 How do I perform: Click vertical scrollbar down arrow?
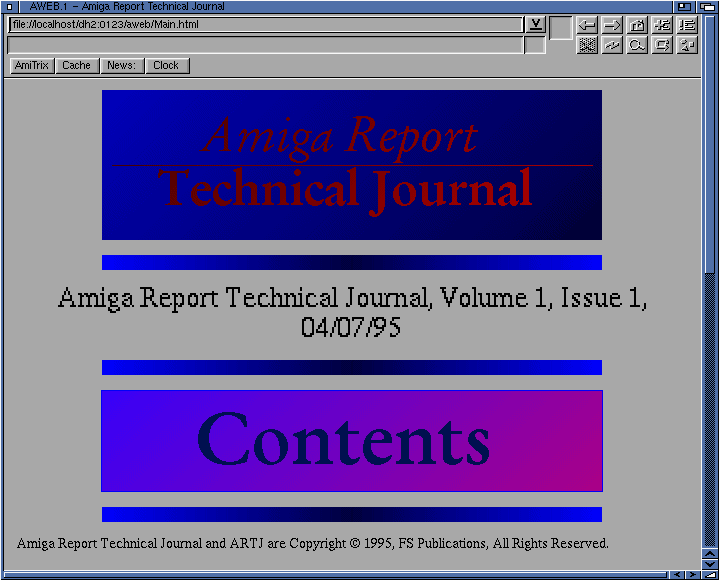click(x=710, y=565)
